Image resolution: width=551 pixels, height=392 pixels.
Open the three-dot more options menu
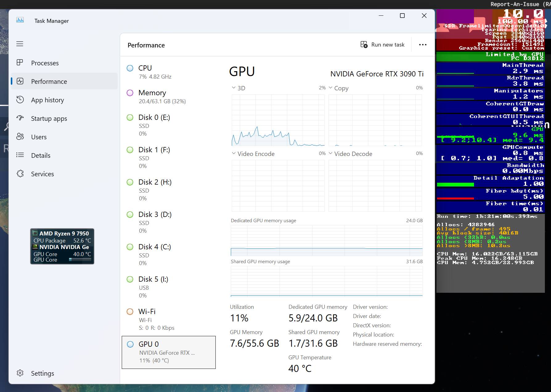[422, 45]
